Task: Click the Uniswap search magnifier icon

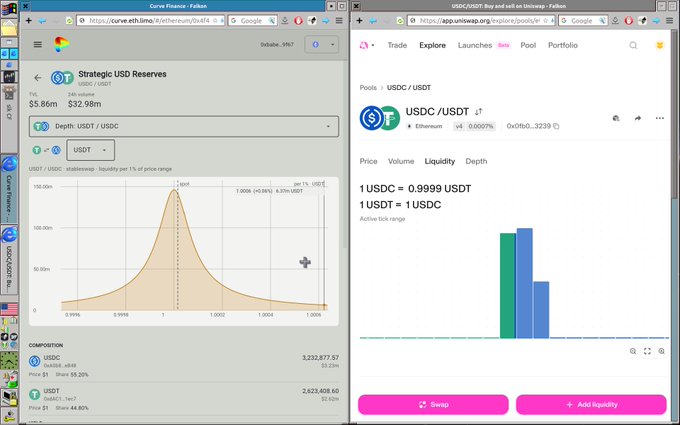Action: (633, 45)
